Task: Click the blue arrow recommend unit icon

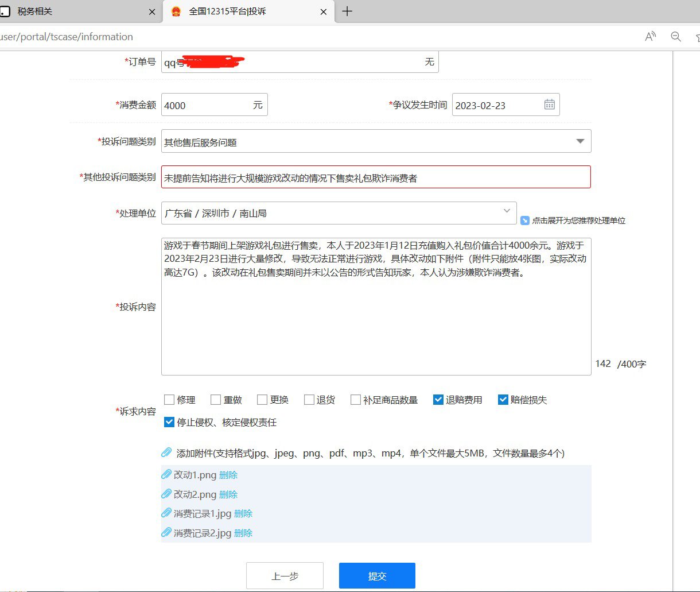Action: pos(524,220)
